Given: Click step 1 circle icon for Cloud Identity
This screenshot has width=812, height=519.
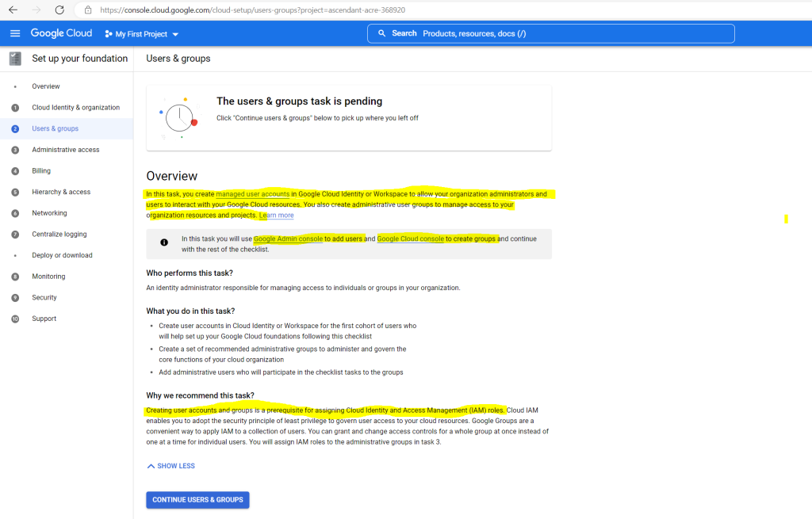Looking at the screenshot, I should coord(15,108).
